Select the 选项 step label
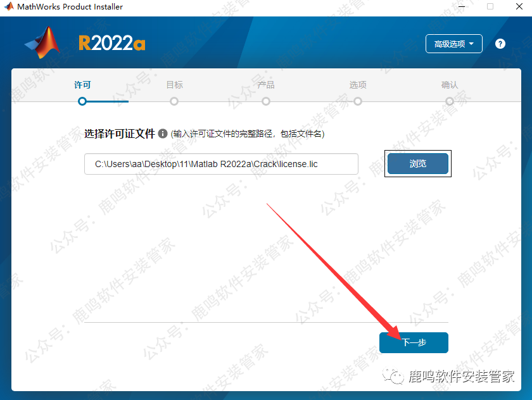This screenshot has height=400, width=532. click(358, 85)
